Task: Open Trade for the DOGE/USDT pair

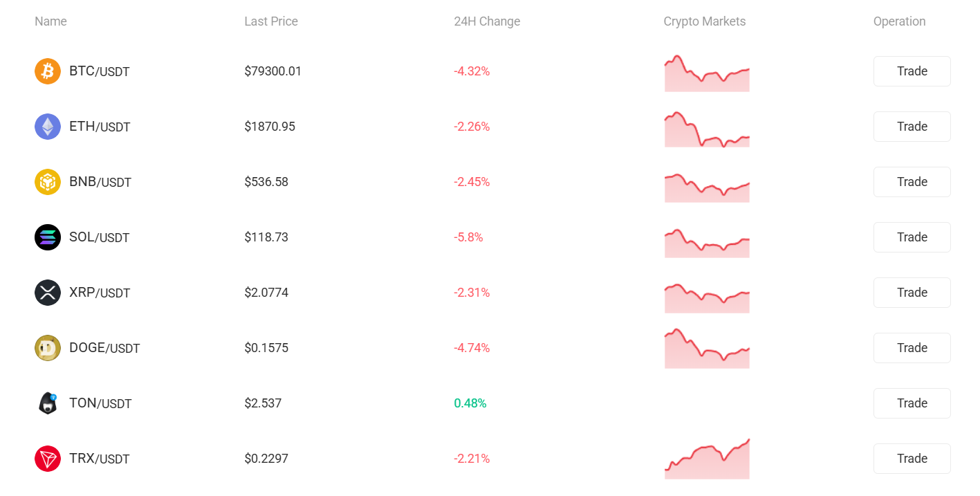Action: click(x=912, y=348)
